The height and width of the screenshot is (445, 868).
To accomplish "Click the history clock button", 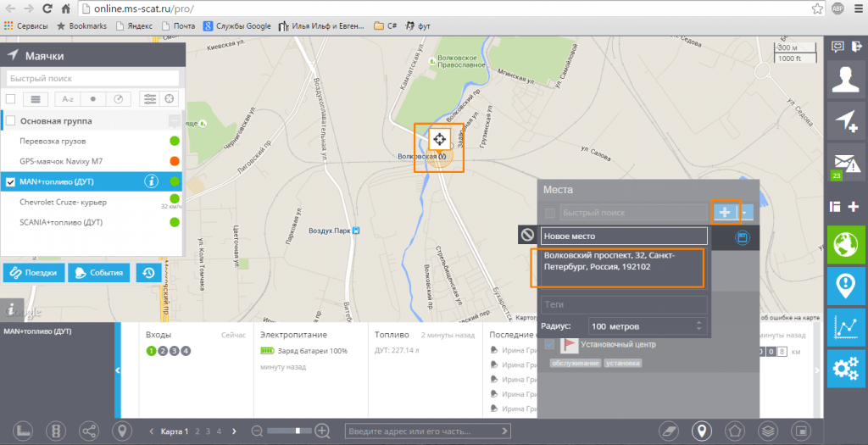I will click(147, 272).
